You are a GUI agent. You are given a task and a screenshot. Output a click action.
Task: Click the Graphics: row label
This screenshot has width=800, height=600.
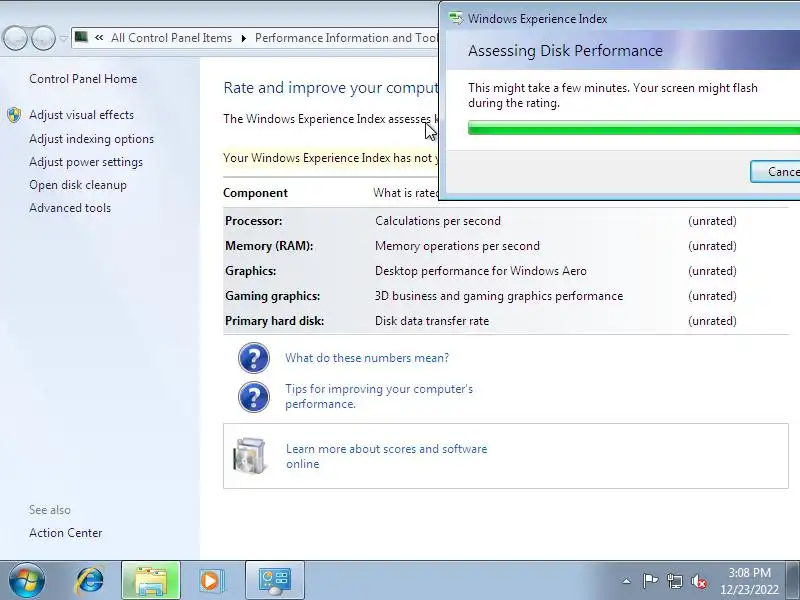pos(251,271)
